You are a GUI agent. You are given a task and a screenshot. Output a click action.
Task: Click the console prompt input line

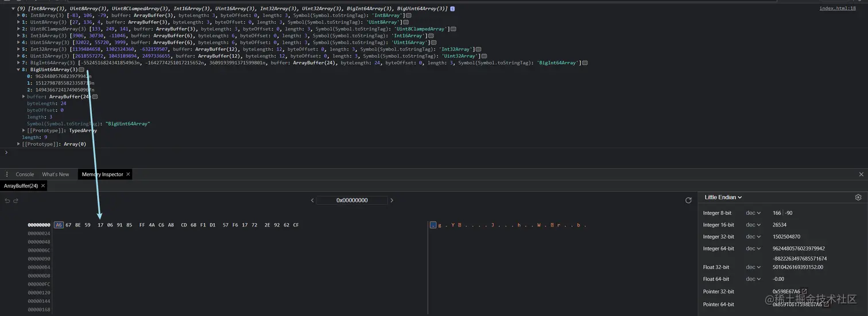coord(434,153)
